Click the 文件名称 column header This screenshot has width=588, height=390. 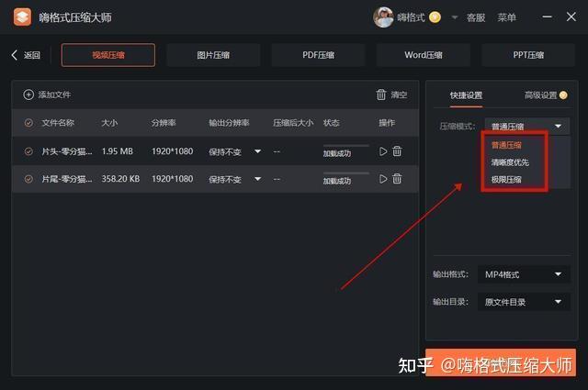[58, 123]
